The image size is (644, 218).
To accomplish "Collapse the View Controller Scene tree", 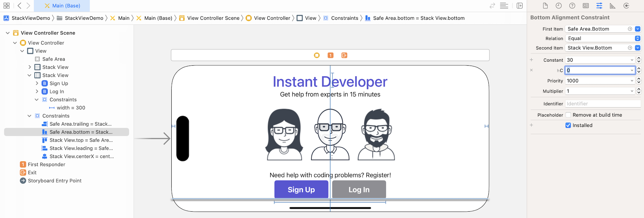I will pos(8,33).
